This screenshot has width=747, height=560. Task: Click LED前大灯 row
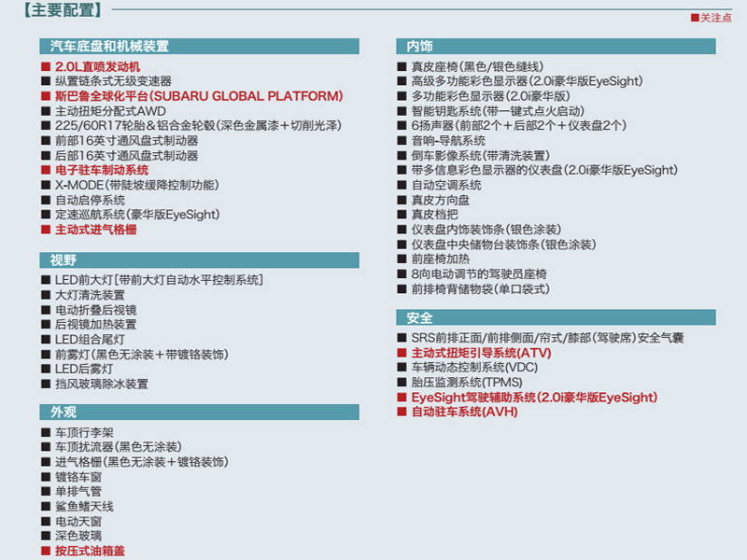coord(152,280)
